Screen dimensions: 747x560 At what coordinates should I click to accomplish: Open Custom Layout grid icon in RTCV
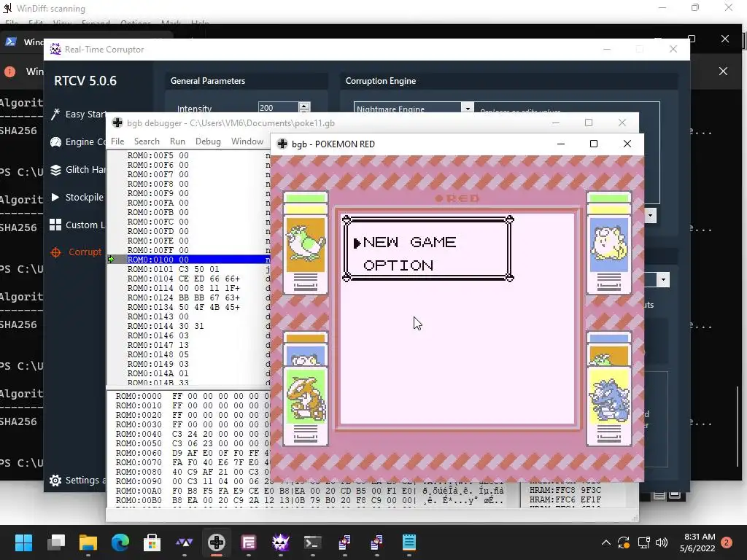(55, 225)
